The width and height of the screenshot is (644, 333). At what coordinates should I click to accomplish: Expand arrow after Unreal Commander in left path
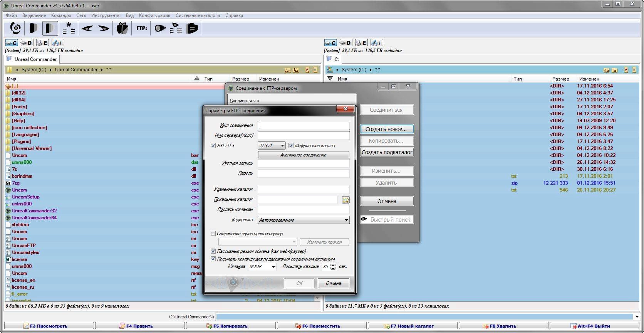point(102,70)
